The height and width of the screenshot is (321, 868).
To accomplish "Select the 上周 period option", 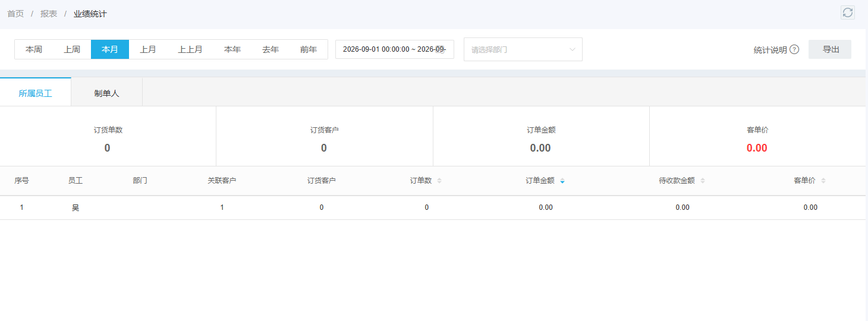I will tap(72, 49).
